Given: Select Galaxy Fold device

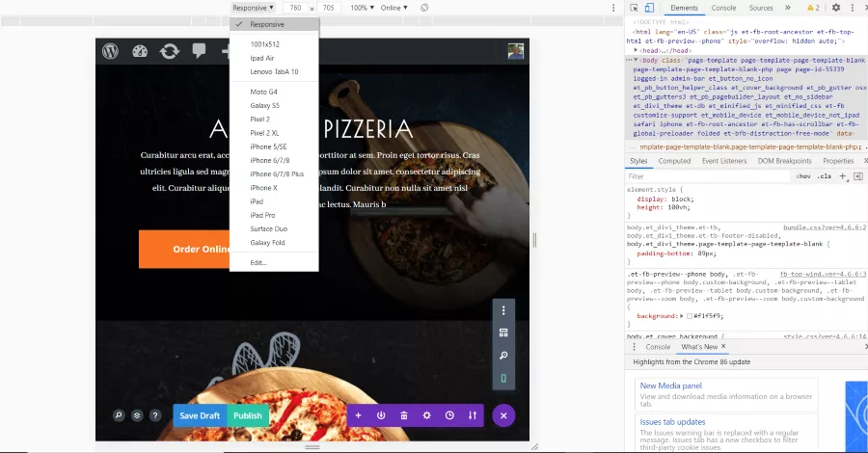Looking at the screenshot, I should click(275, 242).
